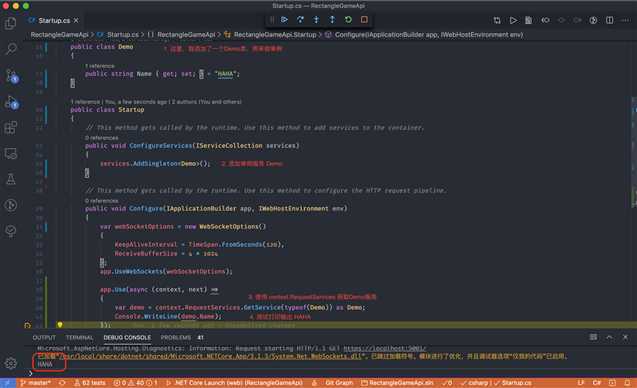Click the csharp status bar item
The width and height of the screenshot is (637, 388).
coord(474,383)
